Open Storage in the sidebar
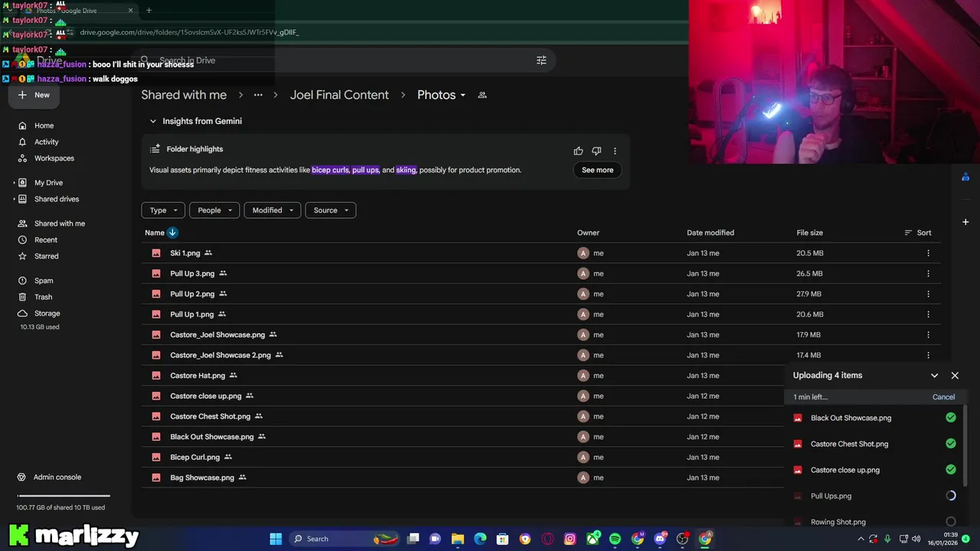 47,313
